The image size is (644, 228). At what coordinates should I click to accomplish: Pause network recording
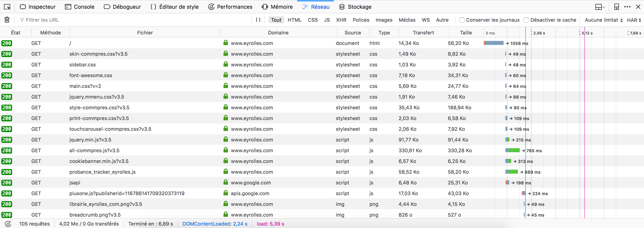click(x=258, y=20)
